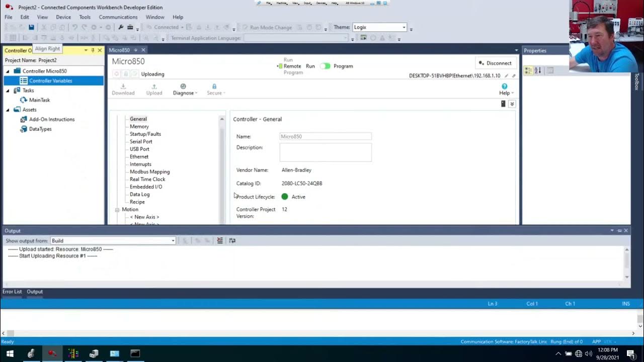
Task: Click the settings tree vertical scrollbar
Action: [222, 171]
